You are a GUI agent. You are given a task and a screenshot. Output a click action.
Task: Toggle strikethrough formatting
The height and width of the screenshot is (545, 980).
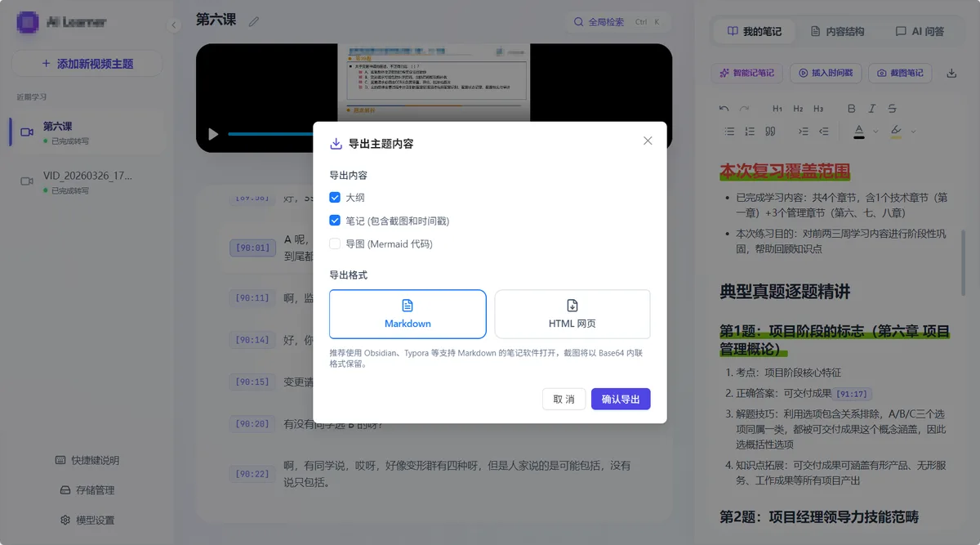pos(892,109)
